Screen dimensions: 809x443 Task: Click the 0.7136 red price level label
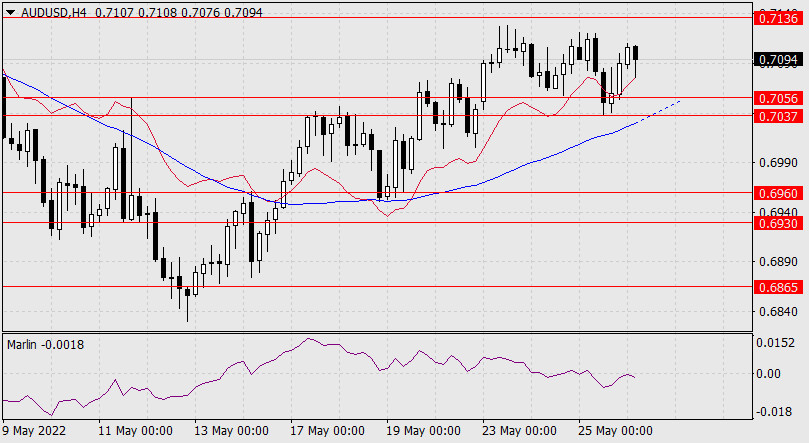coord(779,19)
